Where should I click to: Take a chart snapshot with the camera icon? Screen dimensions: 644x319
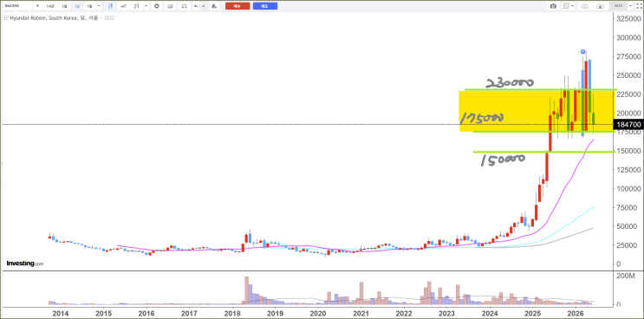(553, 6)
